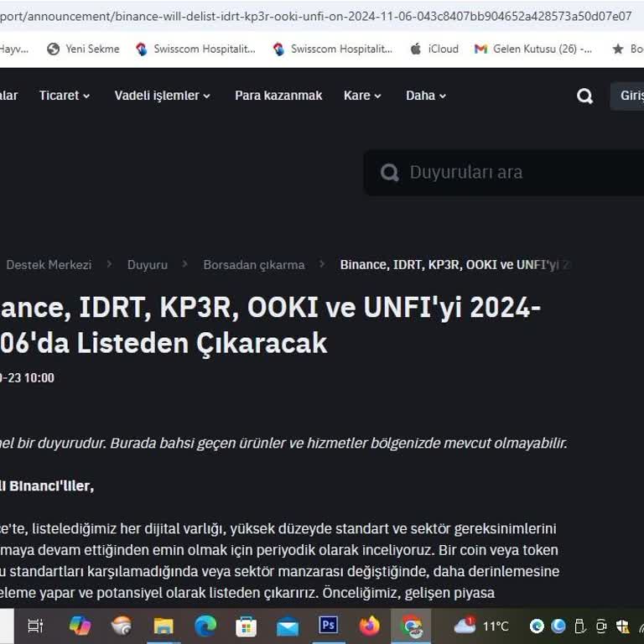
Task: Expand the Kare dropdown menu
Action: [362, 96]
